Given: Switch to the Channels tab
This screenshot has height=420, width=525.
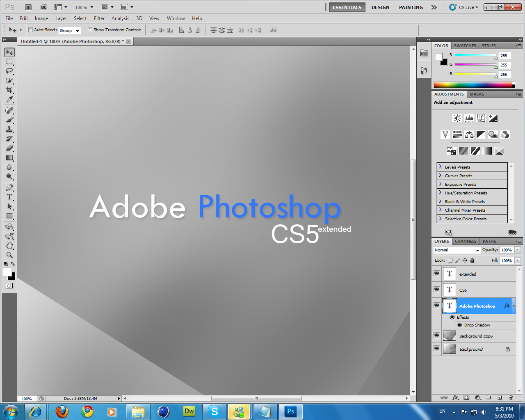Looking at the screenshot, I should (x=466, y=241).
